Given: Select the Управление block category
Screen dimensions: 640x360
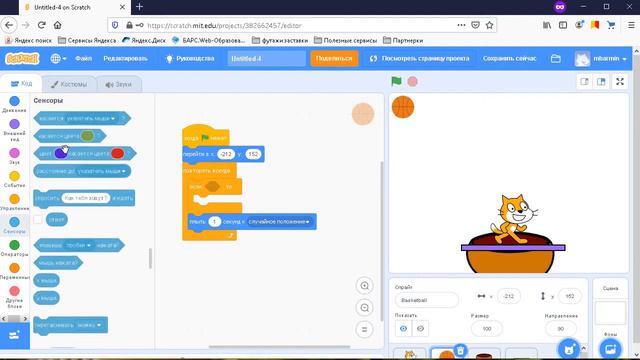Looking at the screenshot, I should click(14, 202).
